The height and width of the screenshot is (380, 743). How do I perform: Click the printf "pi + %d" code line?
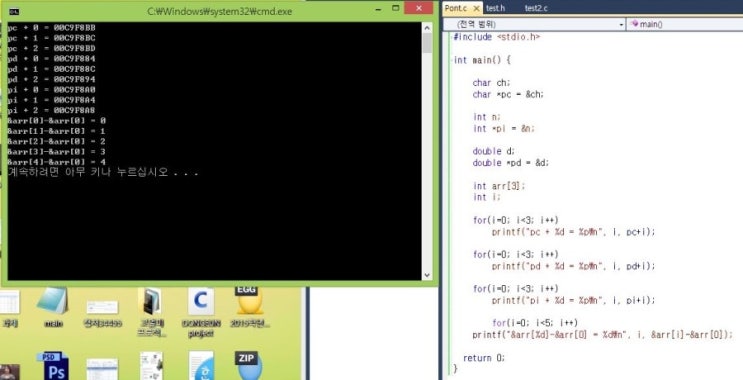[x=573, y=300]
